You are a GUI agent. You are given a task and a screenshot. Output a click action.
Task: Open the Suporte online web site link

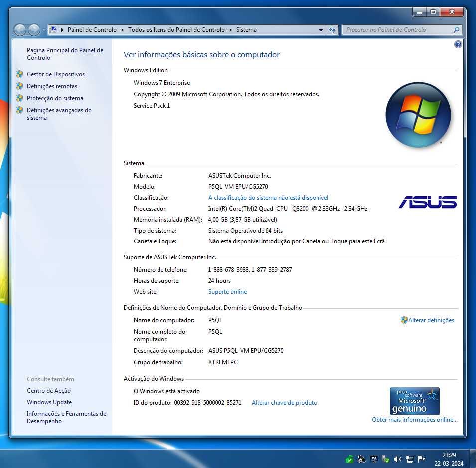[x=227, y=292]
